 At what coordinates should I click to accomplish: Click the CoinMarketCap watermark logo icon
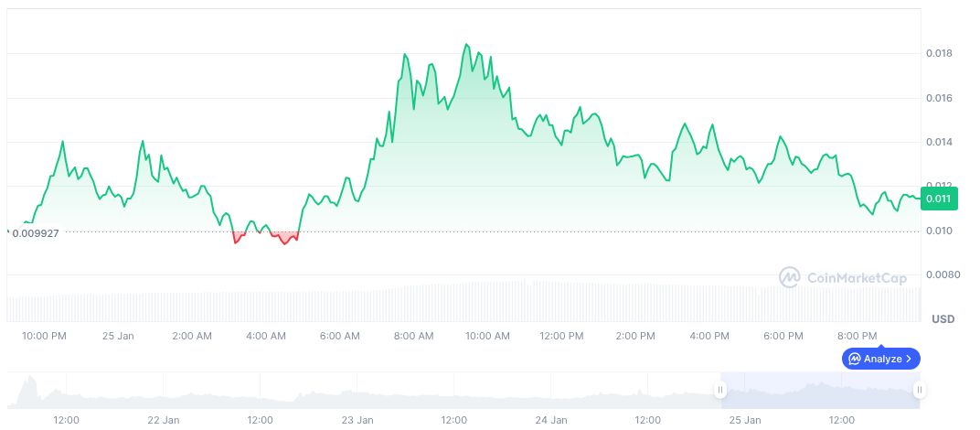pyautogui.click(x=790, y=276)
